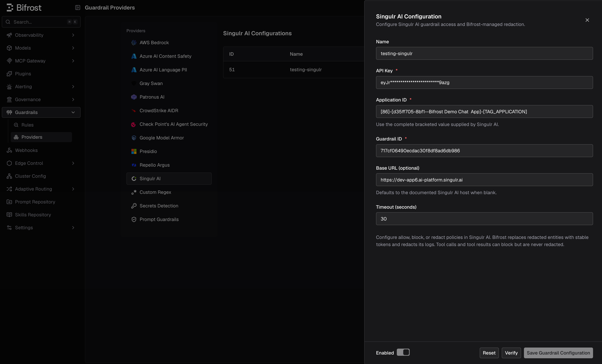Click the sidebar Search box
This screenshot has height=364, width=602.
41,22
